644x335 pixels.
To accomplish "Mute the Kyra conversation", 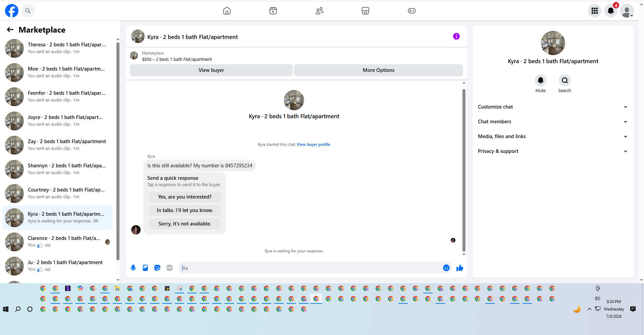I will click(x=541, y=81).
